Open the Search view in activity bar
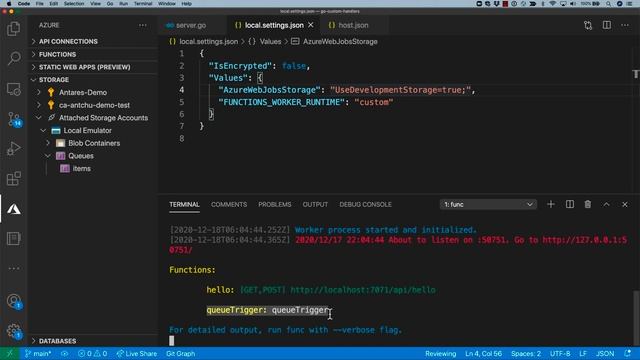The width and height of the screenshot is (640, 360). pos(13,58)
